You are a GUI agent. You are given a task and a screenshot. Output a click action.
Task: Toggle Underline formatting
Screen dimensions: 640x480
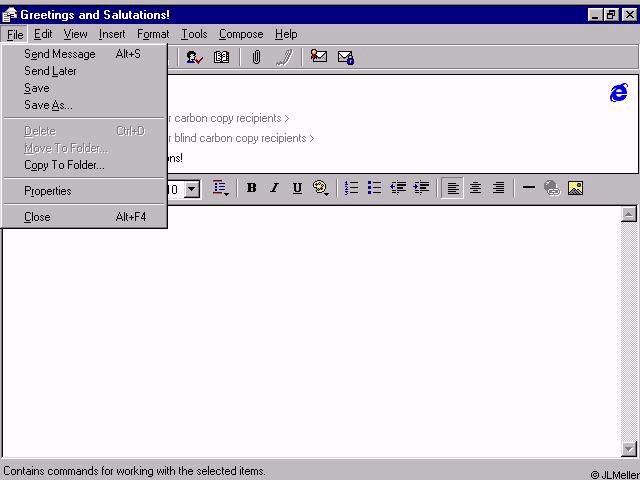coord(297,188)
